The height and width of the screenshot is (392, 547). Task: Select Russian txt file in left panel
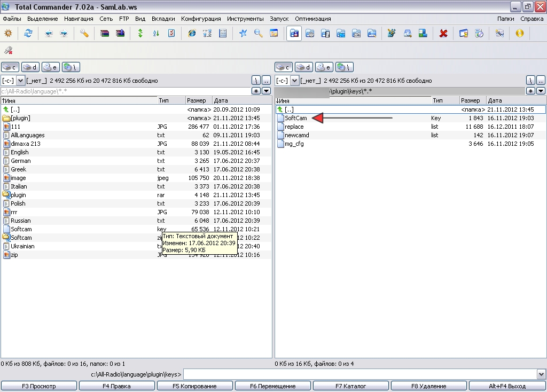136,221
